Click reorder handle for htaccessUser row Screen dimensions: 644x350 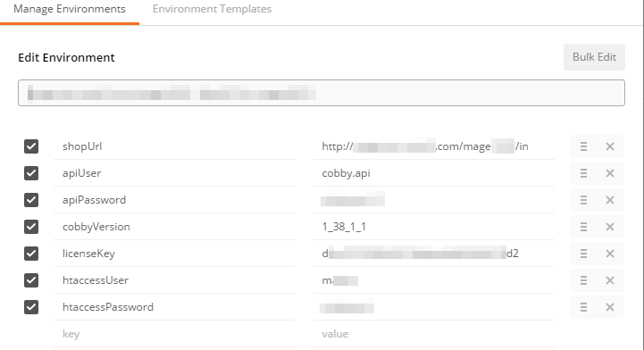tap(583, 280)
